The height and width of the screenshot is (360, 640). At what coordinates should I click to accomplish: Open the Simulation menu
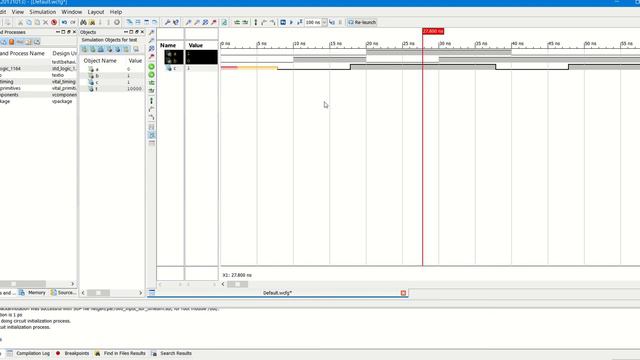tap(42, 12)
